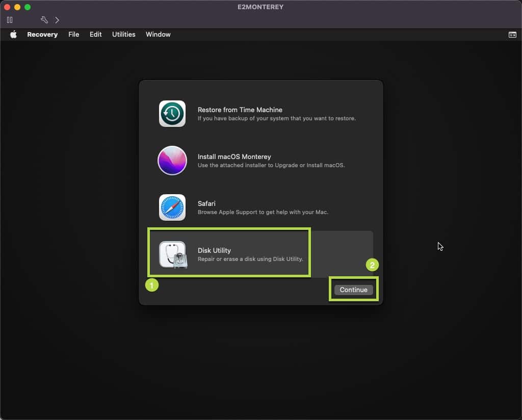Click the Disk Utility stethoscope icon
522x420 pixels.
coord(173,254)
